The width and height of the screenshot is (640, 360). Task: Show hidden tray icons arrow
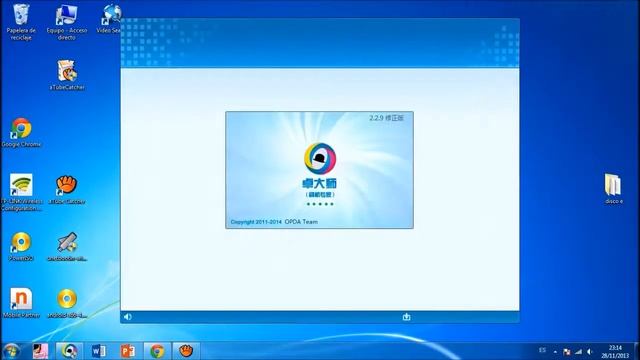(x=555, y=352)
